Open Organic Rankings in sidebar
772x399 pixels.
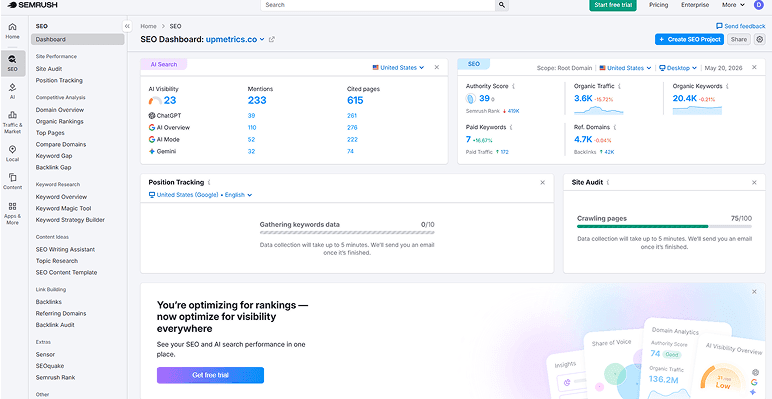pos(59,121)
